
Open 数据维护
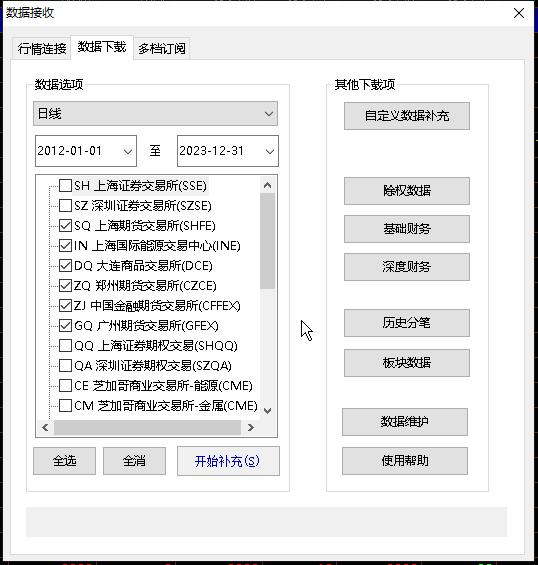405,422
